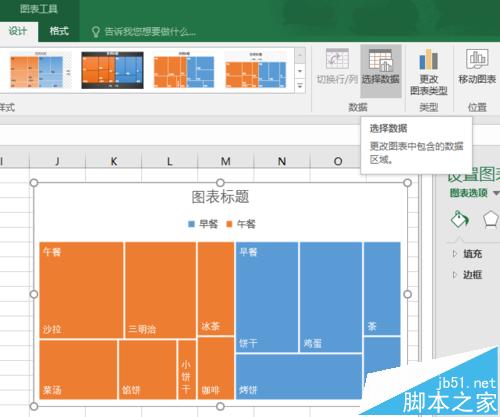Select the 三明治 treemap block

coord(161,290)
